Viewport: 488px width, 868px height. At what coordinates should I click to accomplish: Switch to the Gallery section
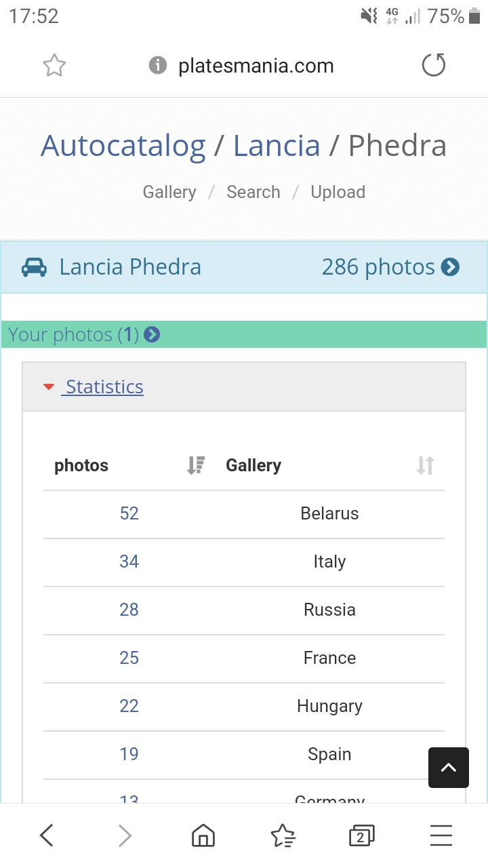tap(169, 192)
